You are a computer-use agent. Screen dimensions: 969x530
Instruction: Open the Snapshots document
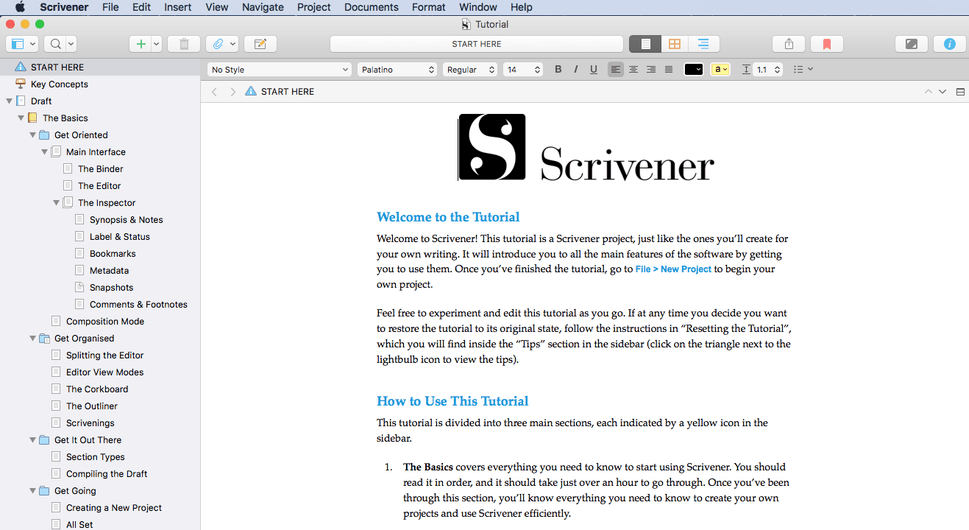click(x=111, y=288)
